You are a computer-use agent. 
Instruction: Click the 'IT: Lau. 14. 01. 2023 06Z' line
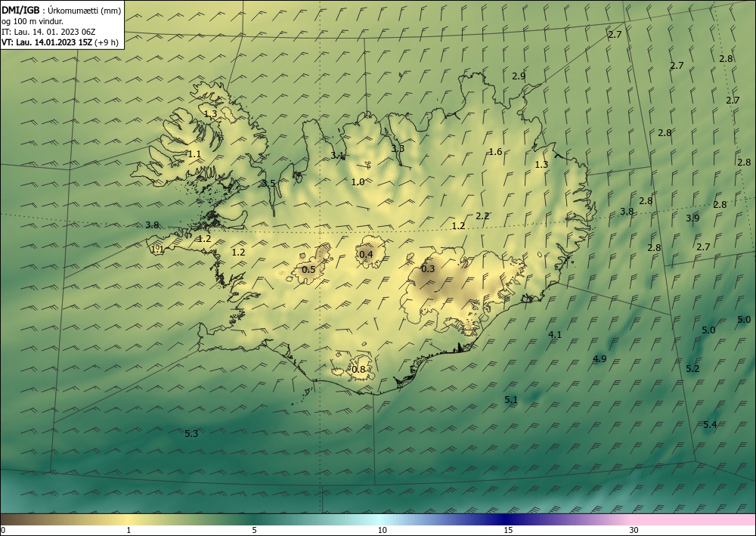pos(48,32)
